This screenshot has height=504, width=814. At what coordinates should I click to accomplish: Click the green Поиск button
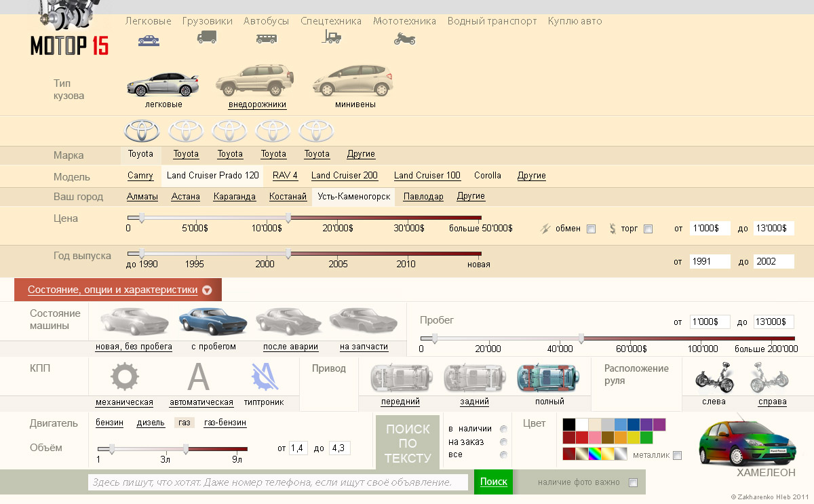pyautogui.click(x=493, y=482)
